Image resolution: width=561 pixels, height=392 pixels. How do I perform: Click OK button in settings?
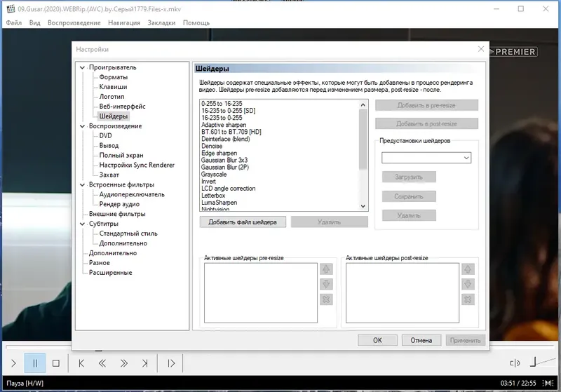pyautogui.click(x=377, y=340)
